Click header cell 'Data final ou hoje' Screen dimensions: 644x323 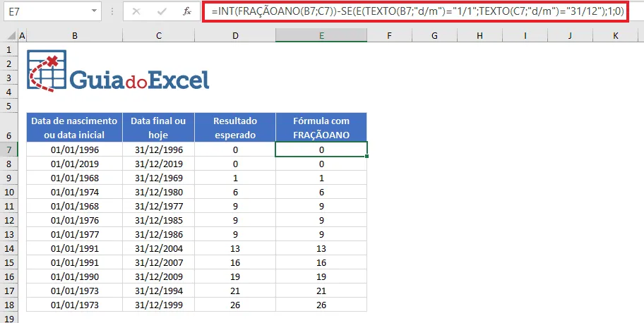pyautogui.click(x=159, y=128)
